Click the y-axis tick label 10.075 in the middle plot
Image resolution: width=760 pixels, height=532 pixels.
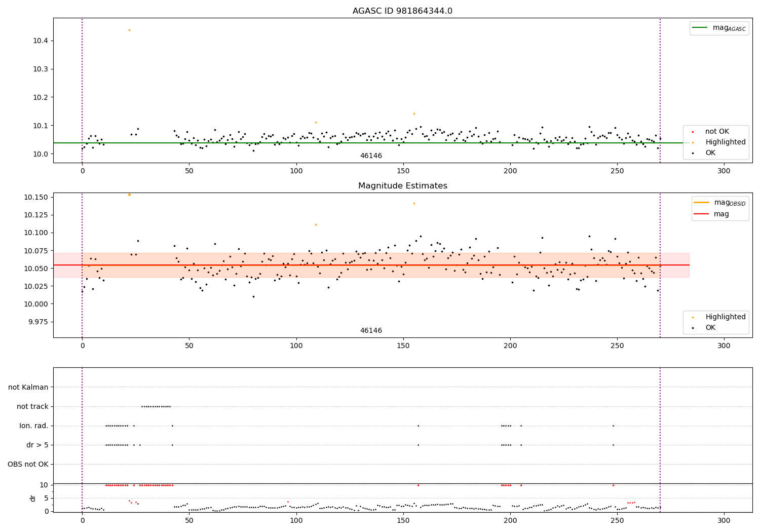[x=36, y=251]
